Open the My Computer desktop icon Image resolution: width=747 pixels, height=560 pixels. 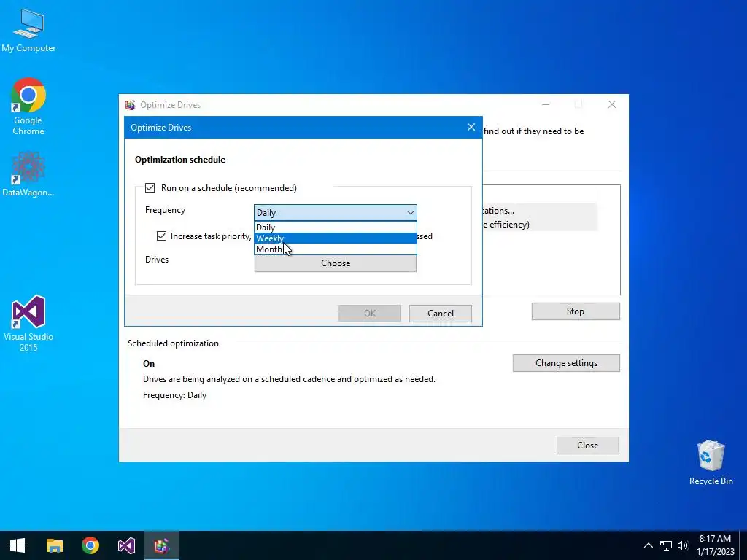tap(28, 30)
